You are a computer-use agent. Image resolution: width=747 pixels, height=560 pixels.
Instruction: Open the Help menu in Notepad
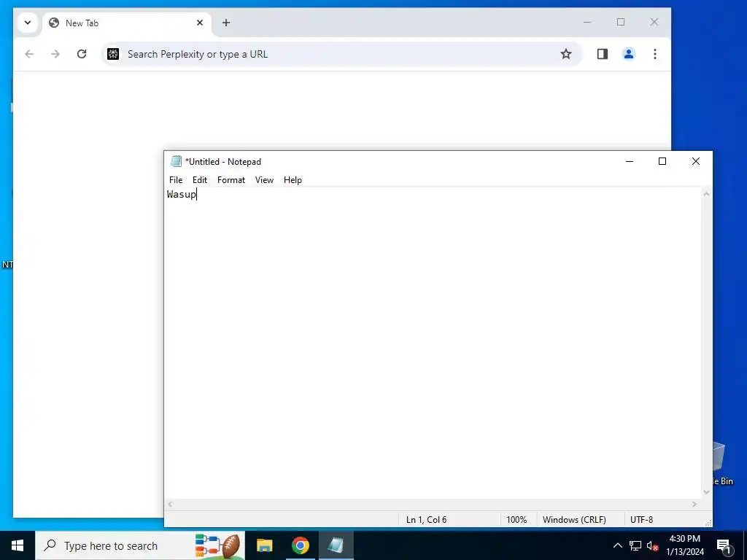(x=293, y=180)
